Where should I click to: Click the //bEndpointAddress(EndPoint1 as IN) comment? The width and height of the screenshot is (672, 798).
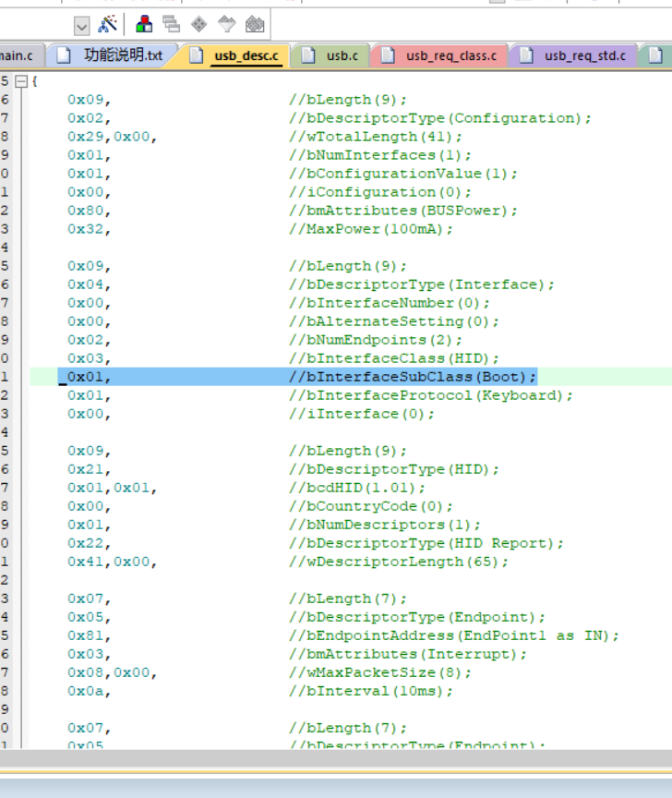[x=454, y=635]
